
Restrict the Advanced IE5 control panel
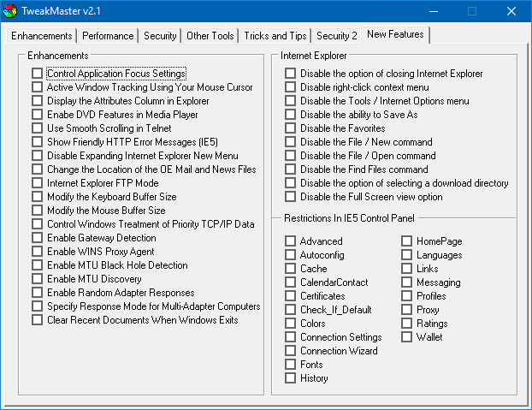(291, 241)
